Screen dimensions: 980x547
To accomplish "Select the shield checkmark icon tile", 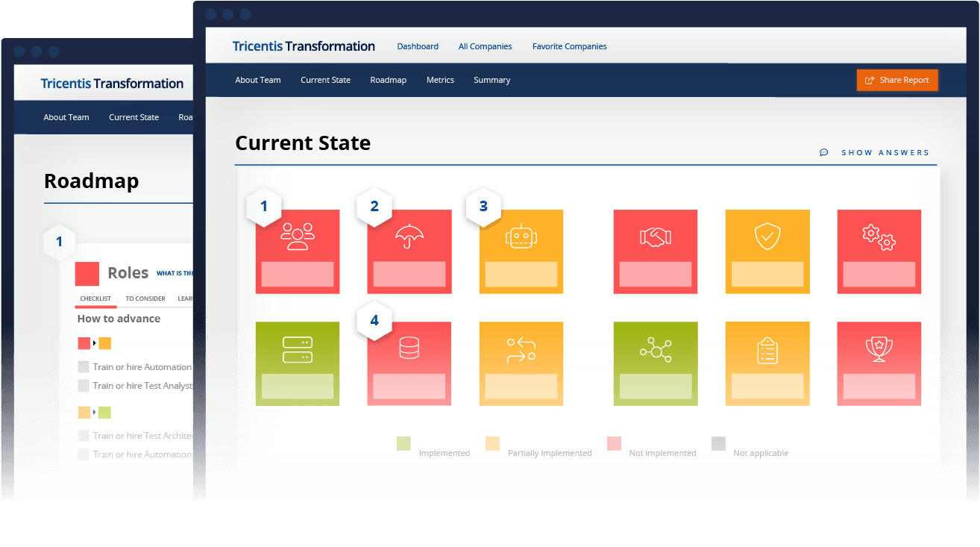I will pos(767,251).
